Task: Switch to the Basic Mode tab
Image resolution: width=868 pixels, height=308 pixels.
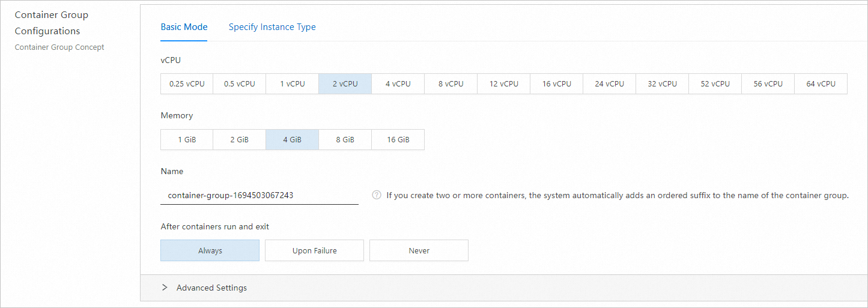Action: coord(184,27)
